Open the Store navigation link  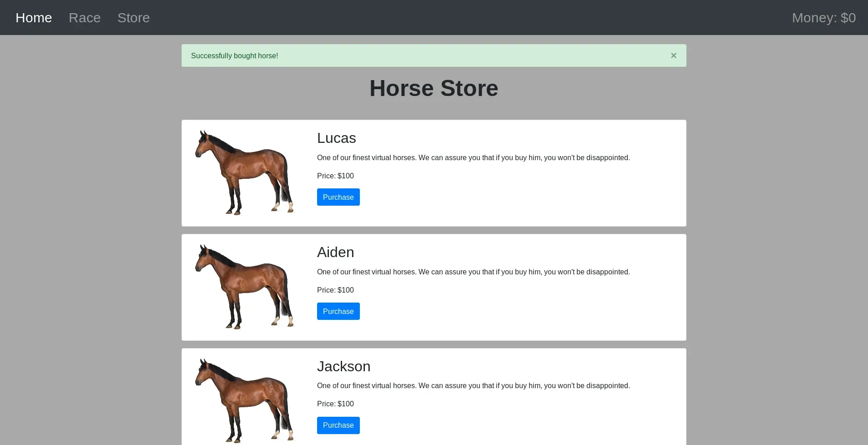tap(133, 18)
